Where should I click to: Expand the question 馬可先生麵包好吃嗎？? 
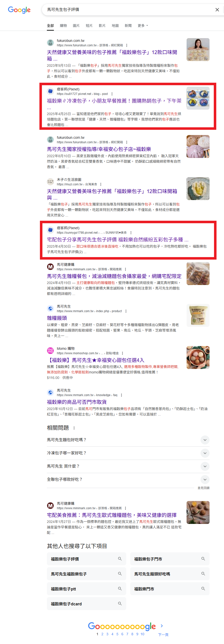tap(128, 440)
